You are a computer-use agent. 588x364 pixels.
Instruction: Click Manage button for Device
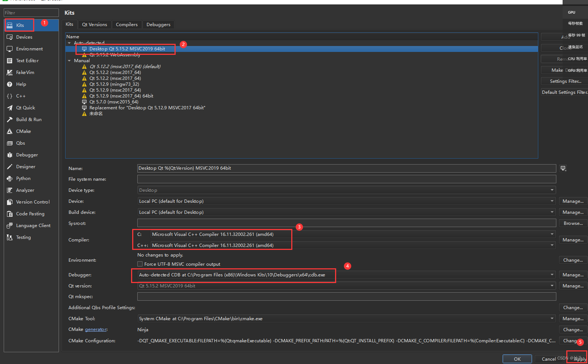(x=573, y=201)
